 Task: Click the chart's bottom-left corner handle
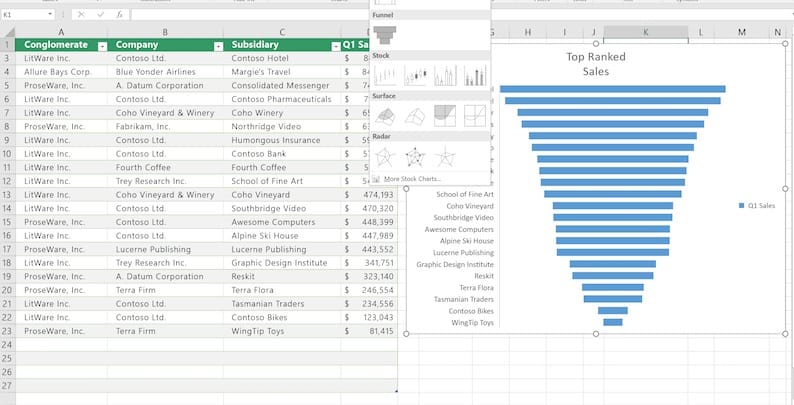pyautogui.click(x=406, y=334)
